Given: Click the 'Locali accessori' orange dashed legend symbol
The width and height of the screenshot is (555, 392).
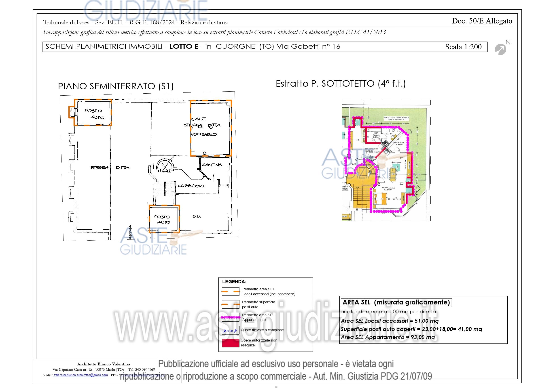Looking at the screenshot, I should pos(230,291).
